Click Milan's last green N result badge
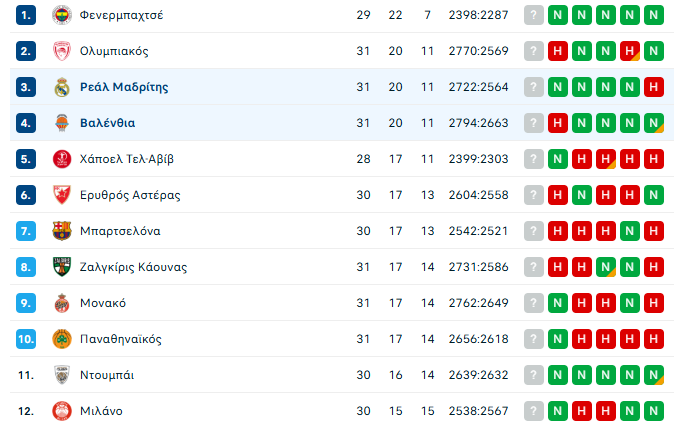Image resolution: width=683 pixels, height=428 pixels. pos(654,411)
